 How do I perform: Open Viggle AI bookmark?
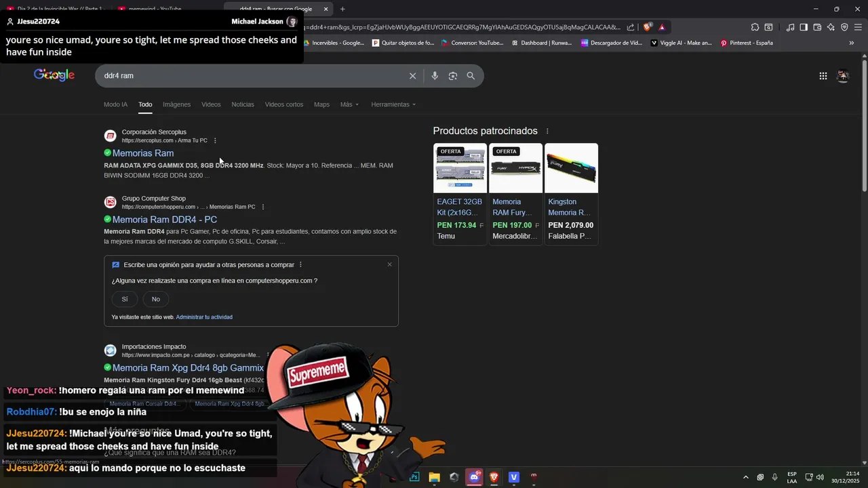coord(682,43)
